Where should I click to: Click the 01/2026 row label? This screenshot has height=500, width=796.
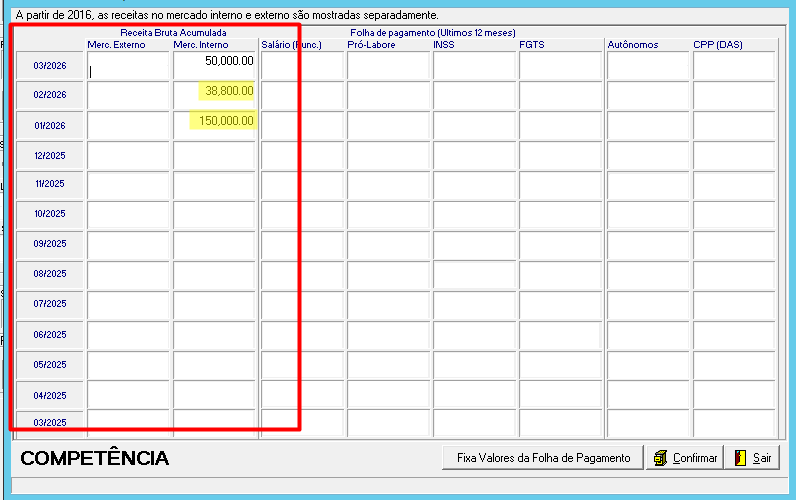(x=50, y=125)
